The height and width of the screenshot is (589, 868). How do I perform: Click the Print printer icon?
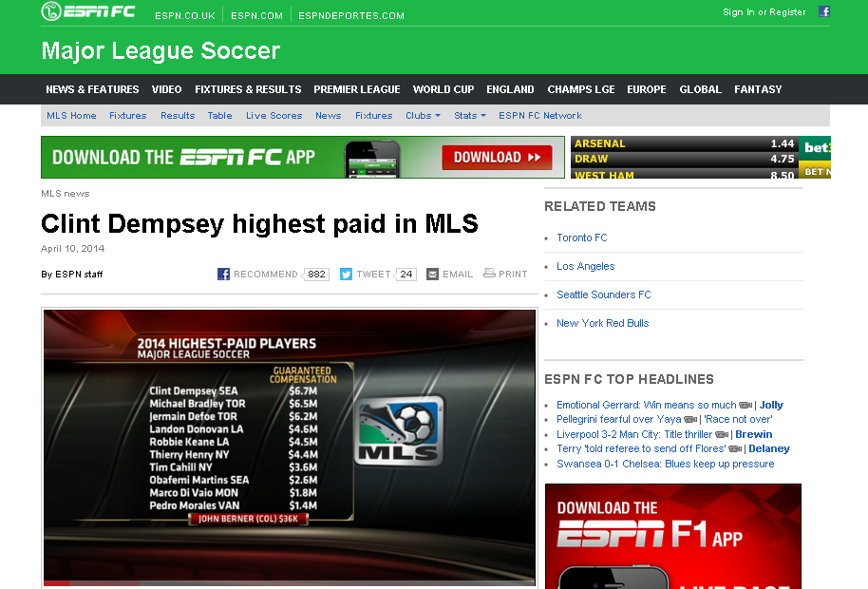[x=489, y=274]
